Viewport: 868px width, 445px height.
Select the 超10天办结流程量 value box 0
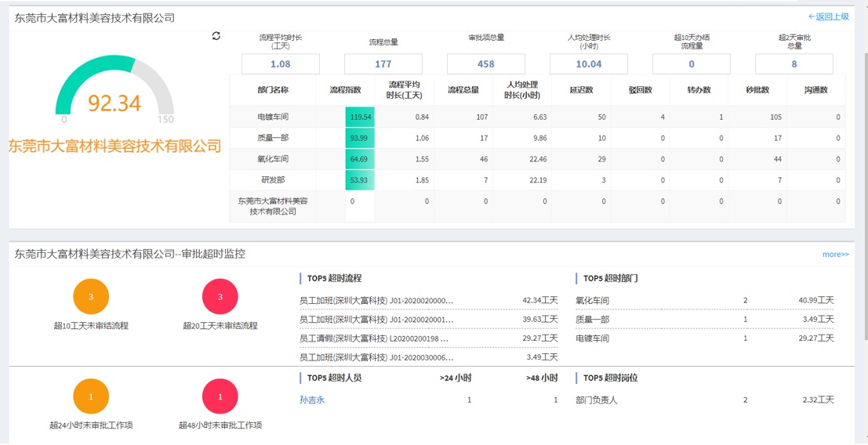pos(692,64)
